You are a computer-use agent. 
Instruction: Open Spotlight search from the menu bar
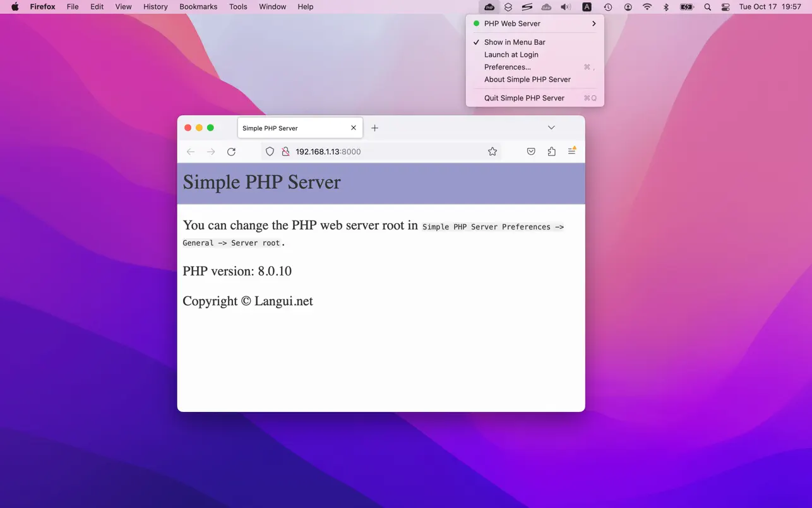(707, 7)
